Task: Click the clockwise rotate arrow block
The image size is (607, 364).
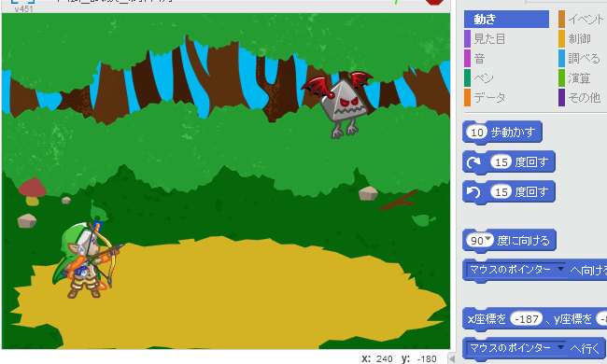Action: [x=509, y=162]
